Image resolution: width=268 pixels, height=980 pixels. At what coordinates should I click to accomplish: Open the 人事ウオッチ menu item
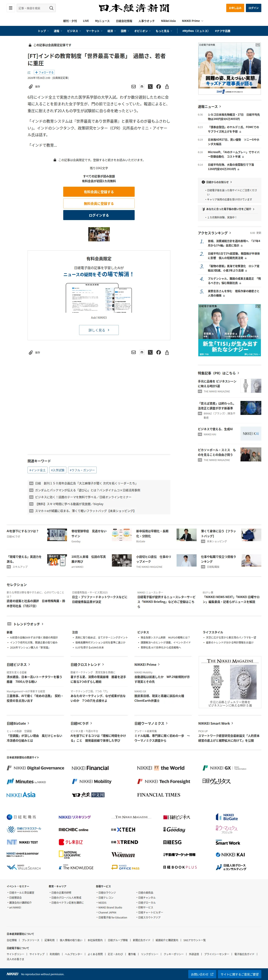(147, 21)
